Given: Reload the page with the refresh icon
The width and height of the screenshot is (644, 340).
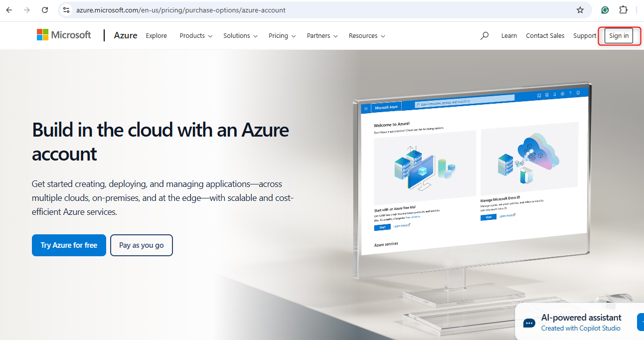Looking at the screenshot, I should pyautogui.click(x=45, y=10).
